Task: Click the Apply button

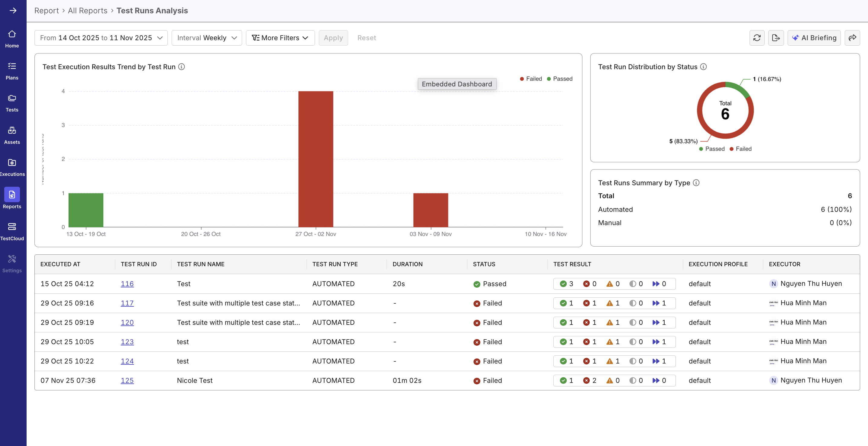Action: (x=333, y=38)
